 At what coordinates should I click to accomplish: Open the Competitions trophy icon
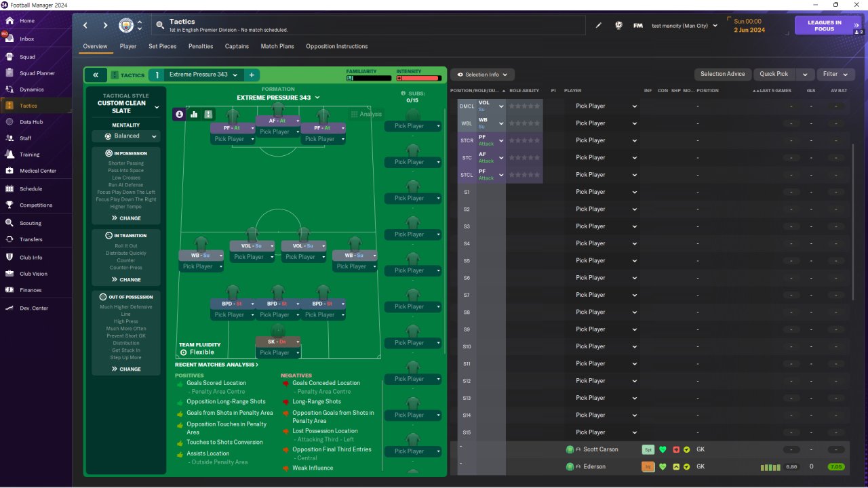click(9, 205)
